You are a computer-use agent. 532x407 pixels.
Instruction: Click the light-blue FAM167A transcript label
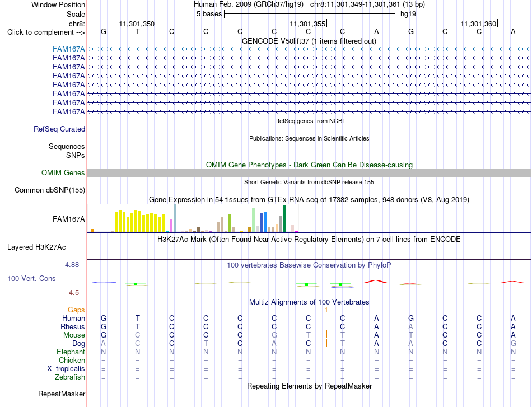coord(68,49)
